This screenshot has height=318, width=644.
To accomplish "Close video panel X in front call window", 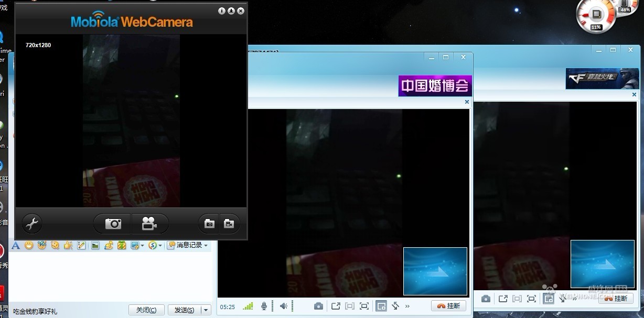I will click(x=467, y=102).
